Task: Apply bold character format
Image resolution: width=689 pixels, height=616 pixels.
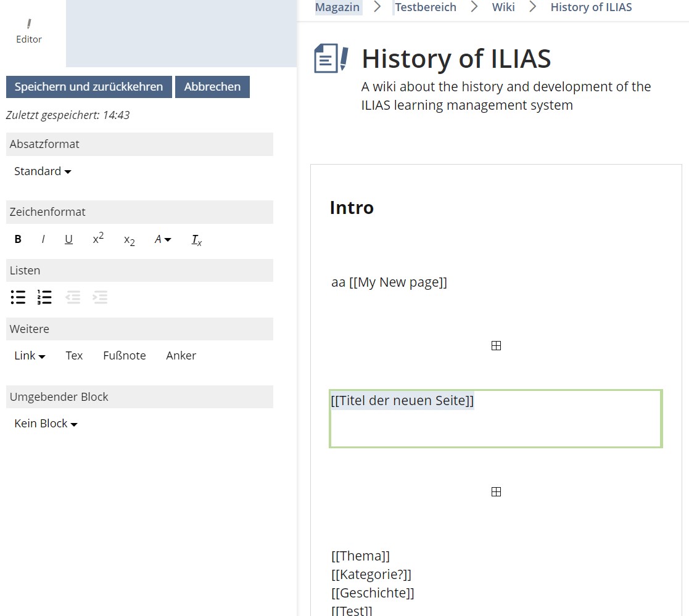Action: coord(18,239)
